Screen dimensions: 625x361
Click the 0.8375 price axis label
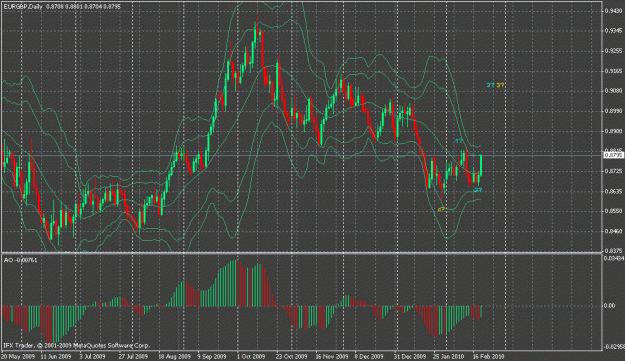point(613,251)
